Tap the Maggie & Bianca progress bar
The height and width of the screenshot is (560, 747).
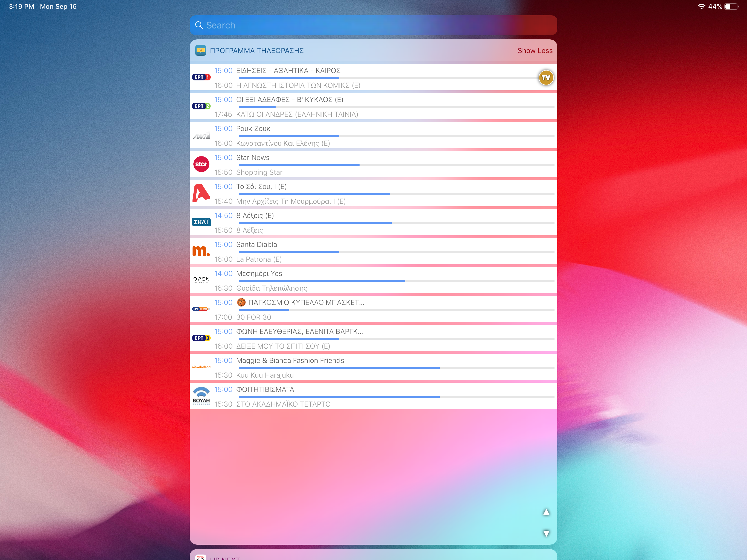pyautogui.click(x=396, y=368)
